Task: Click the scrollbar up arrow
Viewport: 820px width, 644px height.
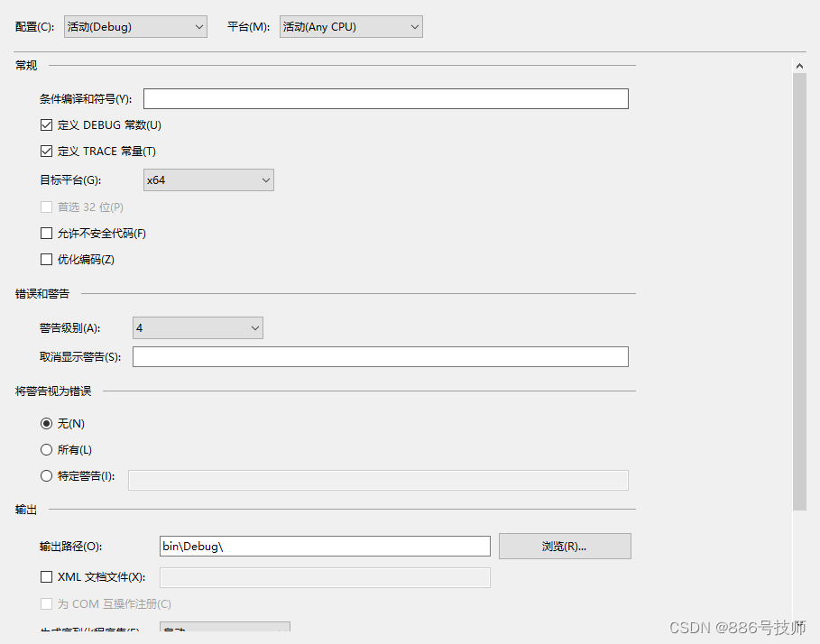Action: [799, 65]
